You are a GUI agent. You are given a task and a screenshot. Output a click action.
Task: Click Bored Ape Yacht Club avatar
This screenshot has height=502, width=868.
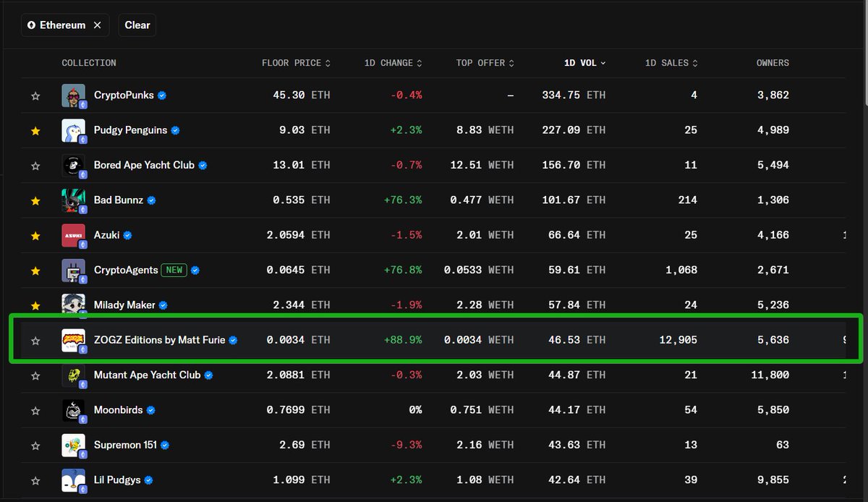point(74,165)
